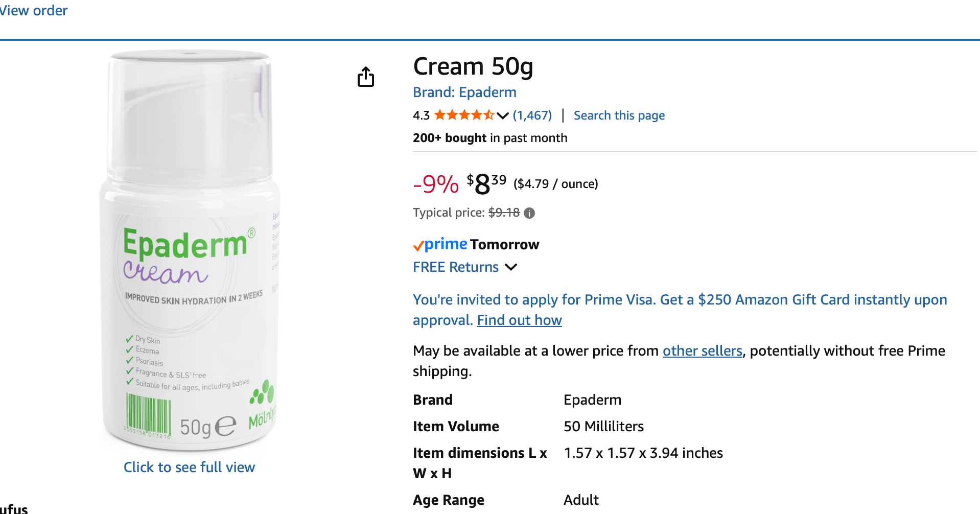
Task: Visit the Brand: Epaderm store link
Action: tap(464, 92)
